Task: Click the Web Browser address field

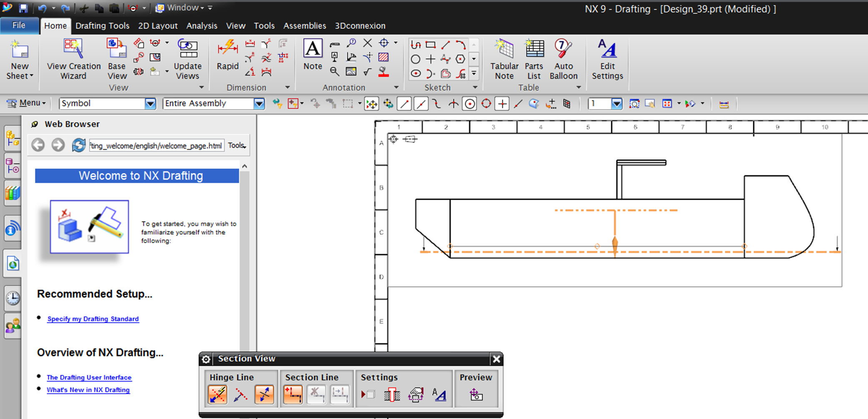Action: click(156, 146)
